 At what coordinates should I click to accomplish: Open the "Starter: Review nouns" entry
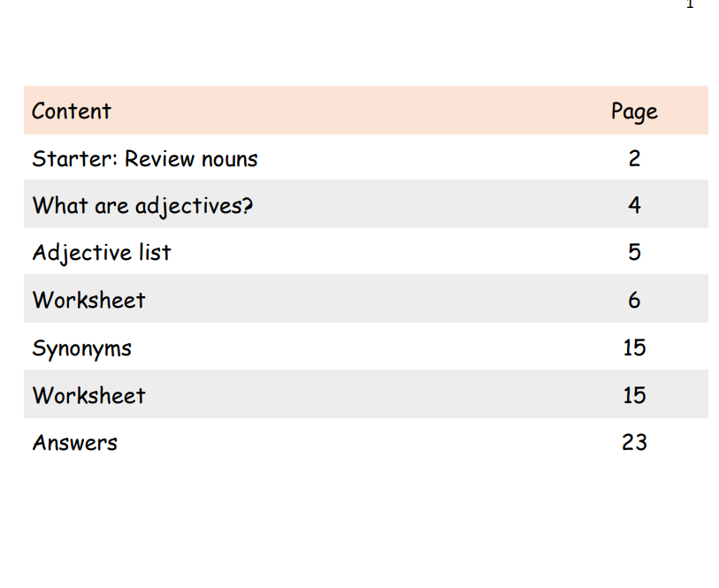tap(145, 159)
